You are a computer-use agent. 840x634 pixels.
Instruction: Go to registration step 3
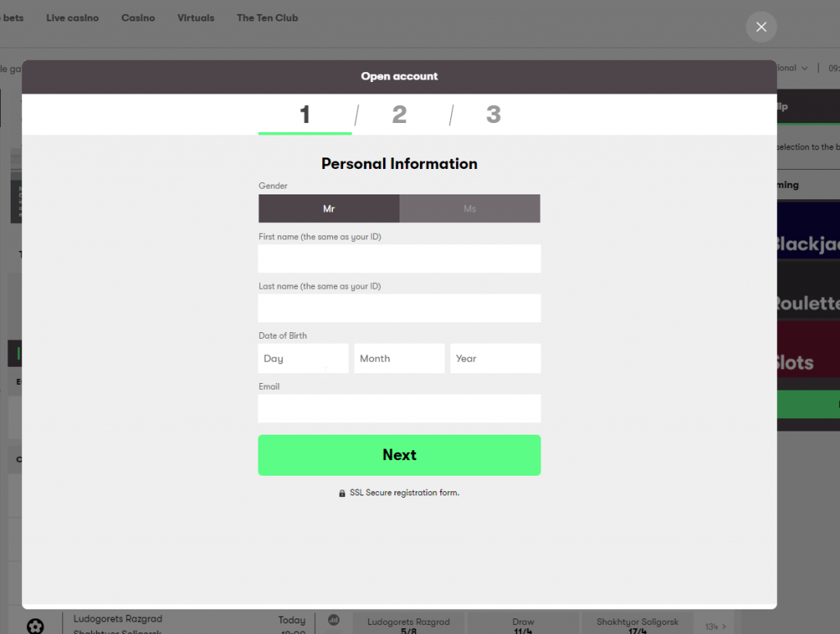tap(493, 114)
